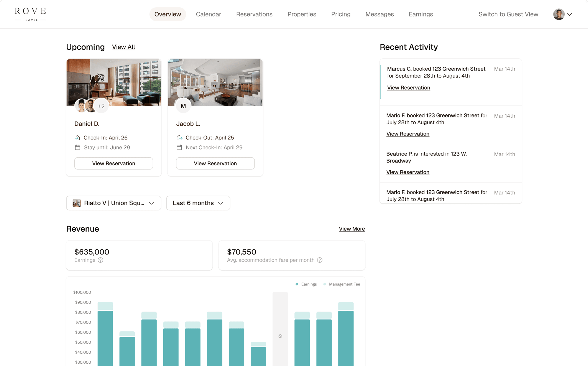Click the calendar icon beside Stay until June 29
The image size is (588, 366).
(x=77, y=147)
